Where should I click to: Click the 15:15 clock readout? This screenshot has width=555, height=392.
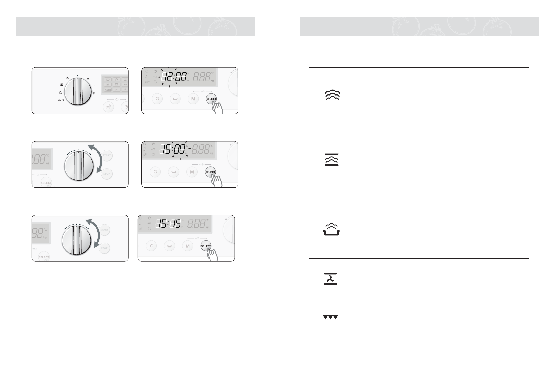click(170, 224)
